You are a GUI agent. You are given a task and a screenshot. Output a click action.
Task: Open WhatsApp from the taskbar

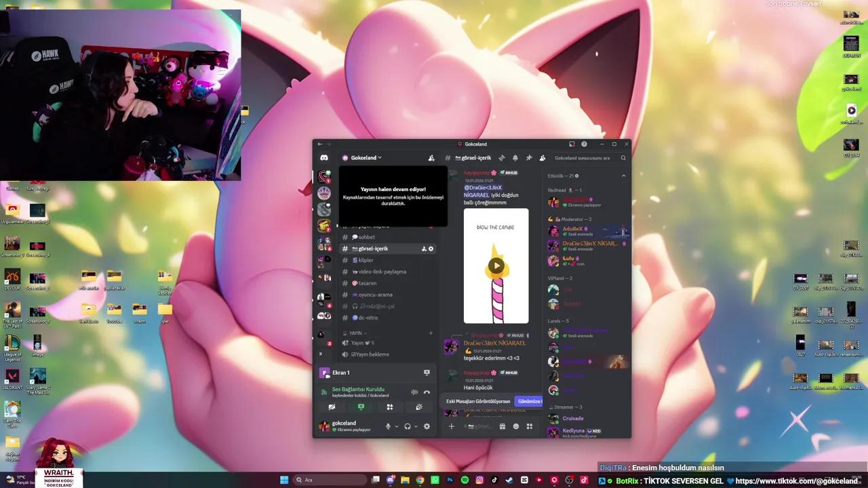coord(435,480)
